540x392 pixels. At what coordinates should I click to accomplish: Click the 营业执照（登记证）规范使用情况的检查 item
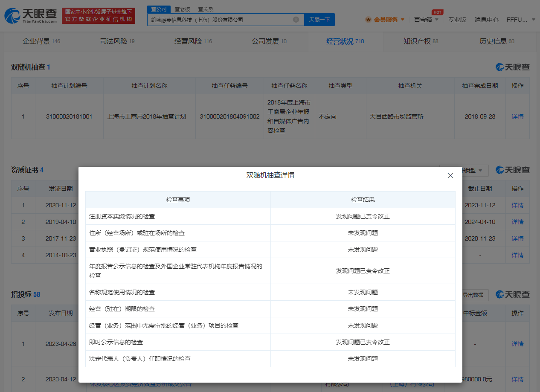coord(143,250)
